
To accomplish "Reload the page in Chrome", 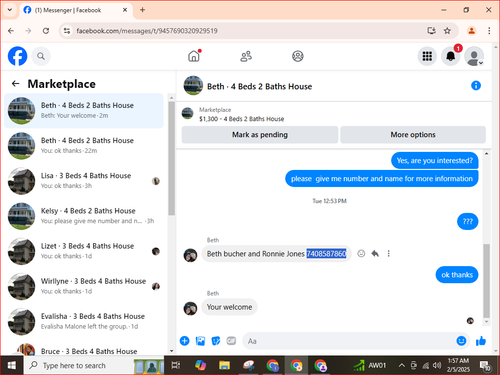I will (x=46, y=31).
